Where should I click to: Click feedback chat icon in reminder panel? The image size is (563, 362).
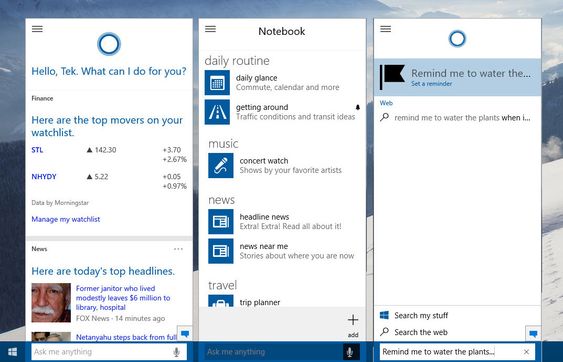pyautogui.click(x=533, y=334)
